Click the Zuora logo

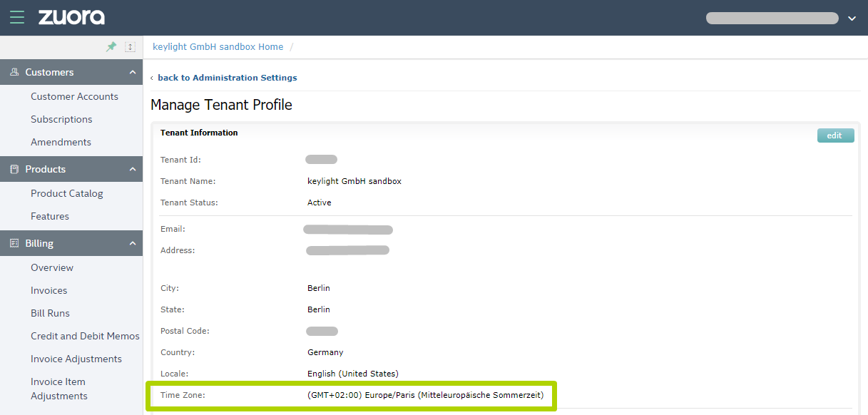point(71,17)
